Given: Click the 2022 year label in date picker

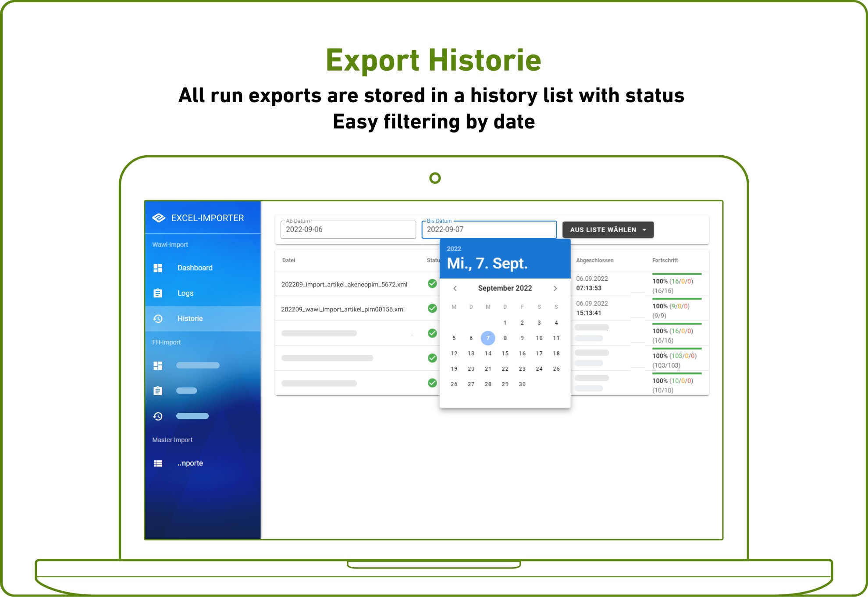Looking at the screenshot, I should [454, 249].
